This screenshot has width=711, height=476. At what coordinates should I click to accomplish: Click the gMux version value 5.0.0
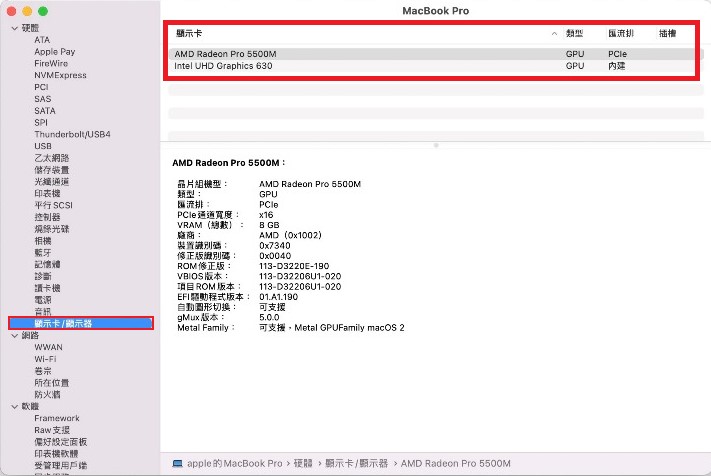(x=269, y=317)
